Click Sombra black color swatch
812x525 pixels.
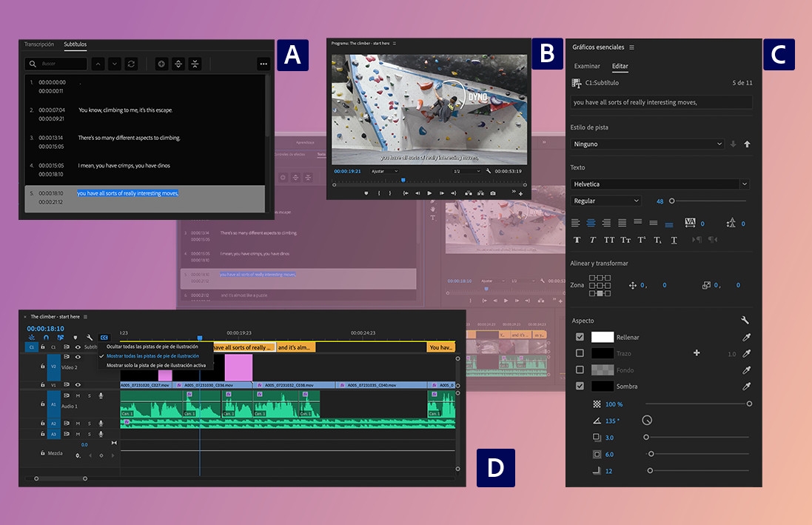point(603,386)
